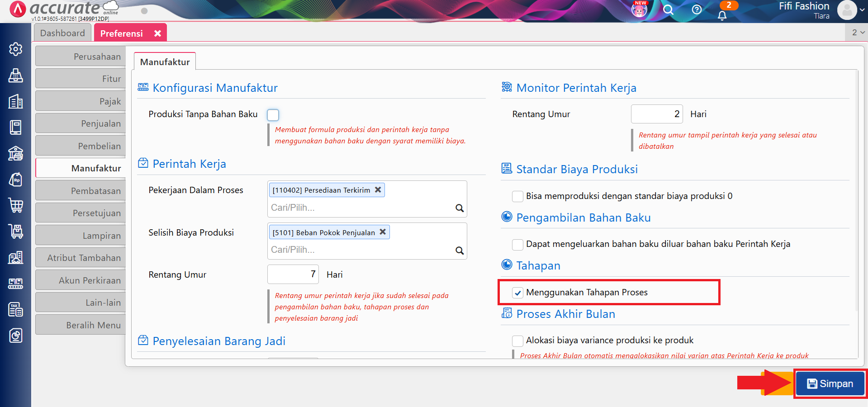The width and height of the screenshot is (868, 407).
Task: Select the shopping cart icon in sidebar
Action: coord(16,206)
